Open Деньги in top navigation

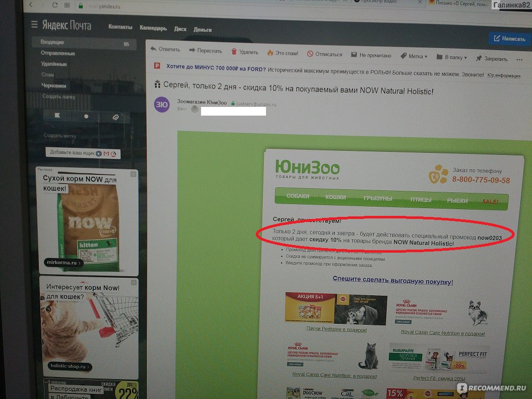pyautogui.click(x=203, y=30)
